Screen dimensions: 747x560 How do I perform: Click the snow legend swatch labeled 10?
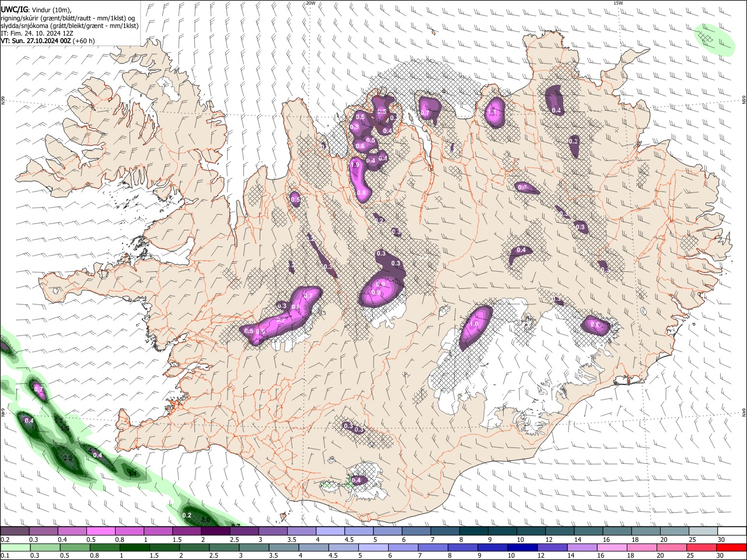tap(530, 531)
